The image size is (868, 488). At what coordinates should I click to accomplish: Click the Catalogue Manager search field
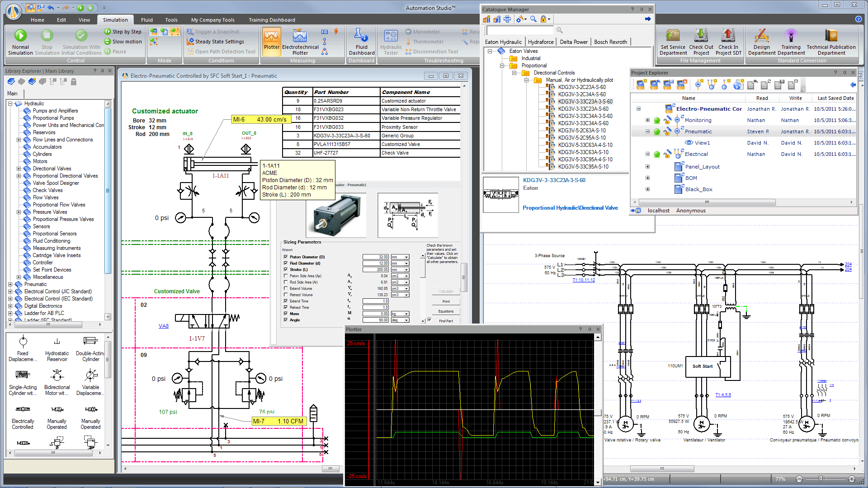520,30
